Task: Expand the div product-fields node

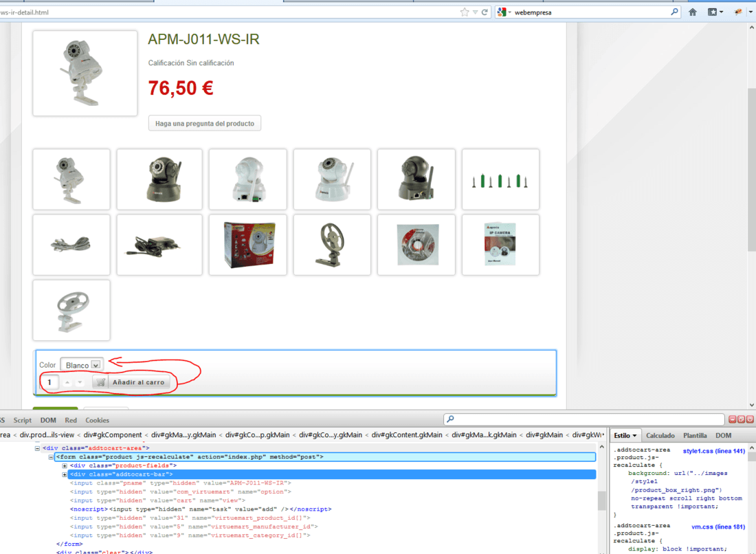Action: pyautogui.click(x=65, y=466)
